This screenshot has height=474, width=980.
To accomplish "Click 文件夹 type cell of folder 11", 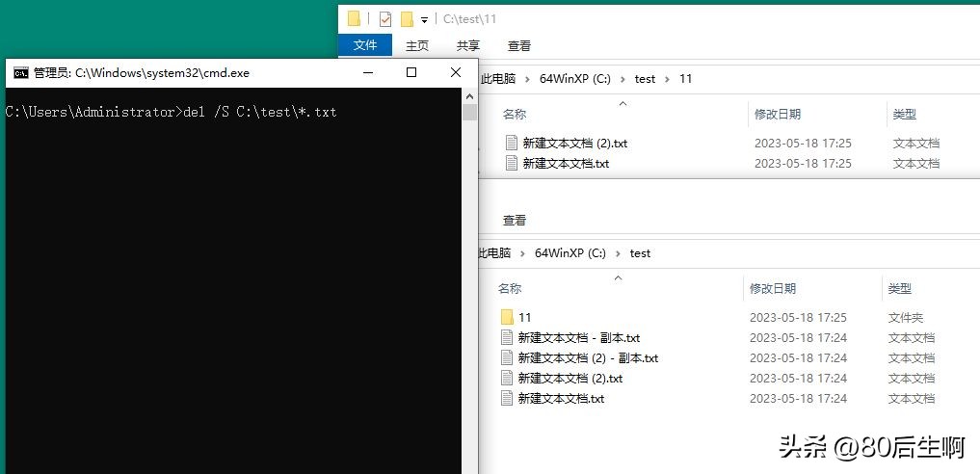I will point(906,317).
